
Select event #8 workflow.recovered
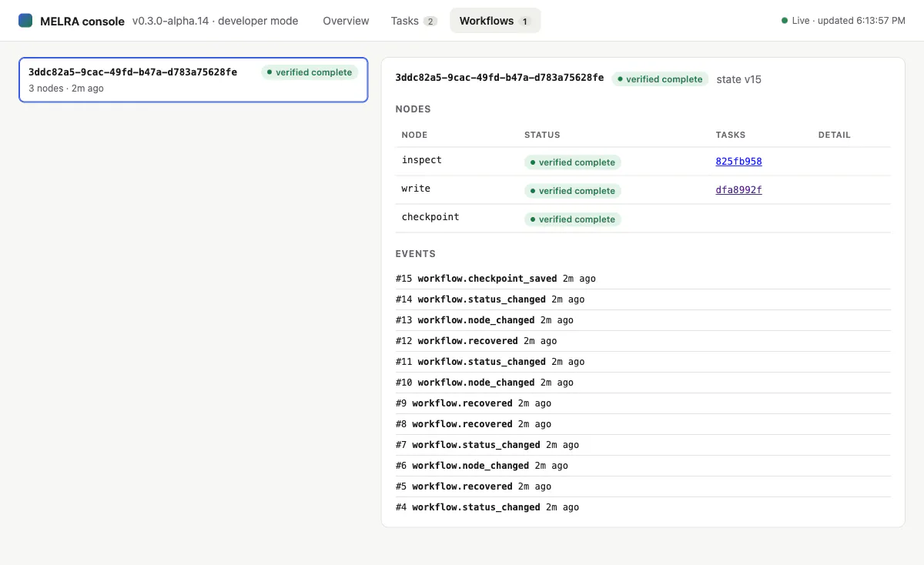[643, 424]
